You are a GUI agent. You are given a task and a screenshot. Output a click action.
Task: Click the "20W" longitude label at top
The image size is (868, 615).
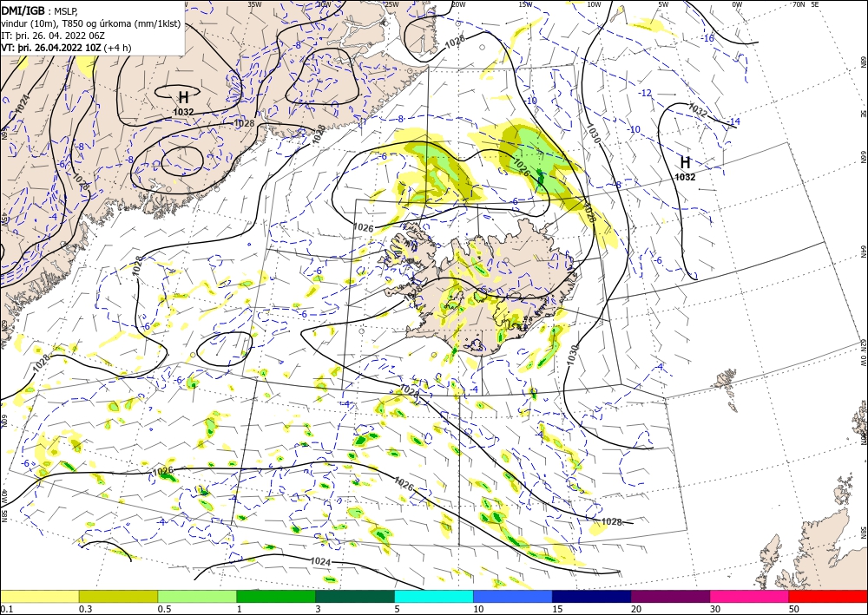(457, 4)
